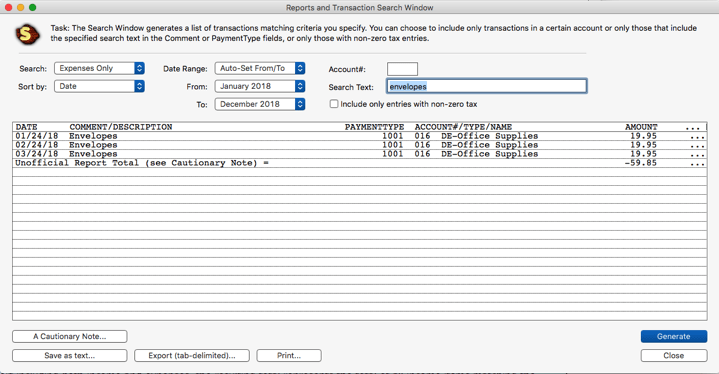This screenshot has height=374, width=719.
Task: Click Save as text button
Action: 70,356
